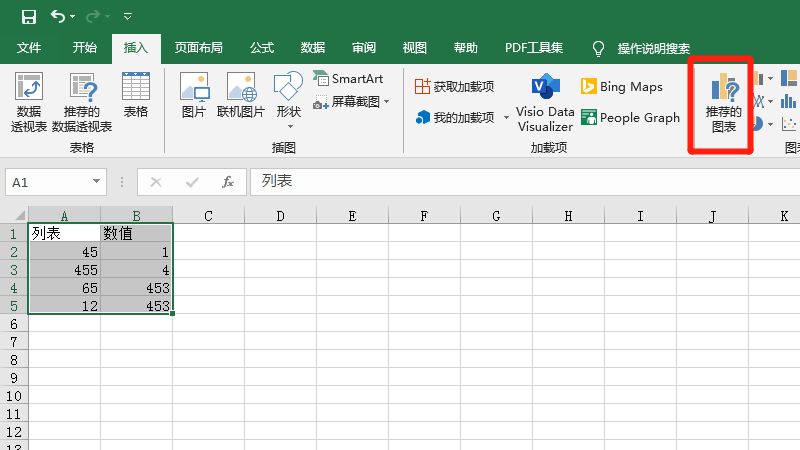The height and width of the screenshot is (450, 800).
Task: Click 推荐的图表 recommended charts
Action: (x=723, y=103)
